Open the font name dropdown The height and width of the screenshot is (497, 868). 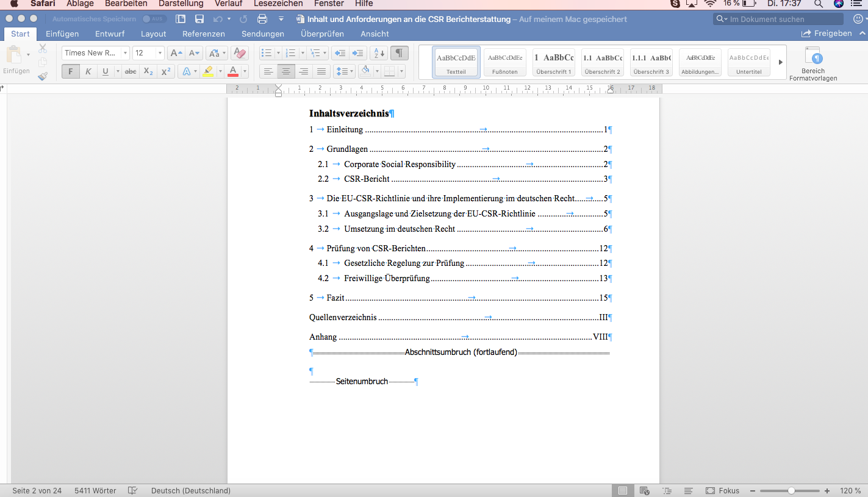coord(125,53)
